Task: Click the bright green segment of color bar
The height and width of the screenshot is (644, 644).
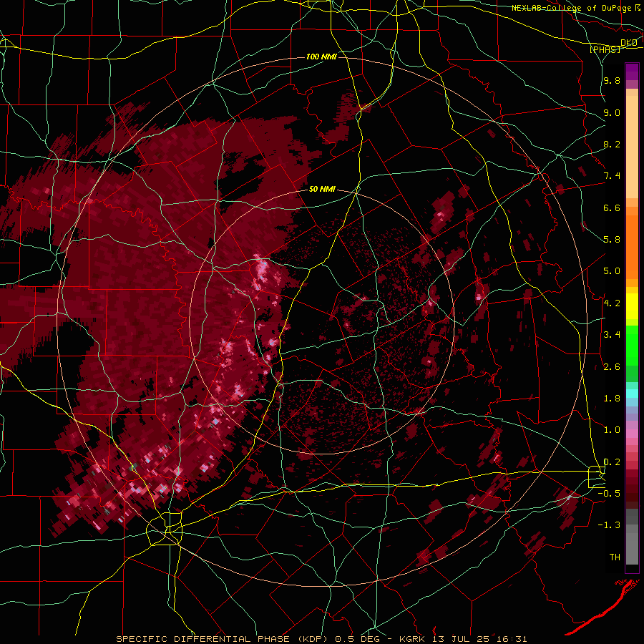Action: tap(632, 344)
